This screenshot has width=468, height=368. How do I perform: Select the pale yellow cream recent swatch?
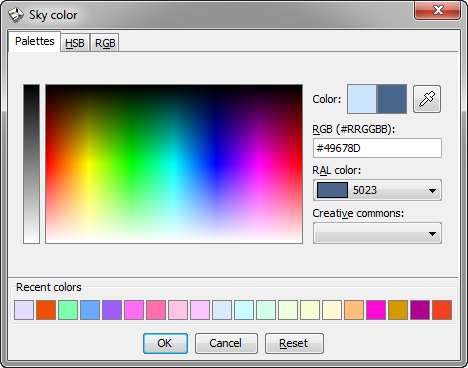[x=332, y=310]
